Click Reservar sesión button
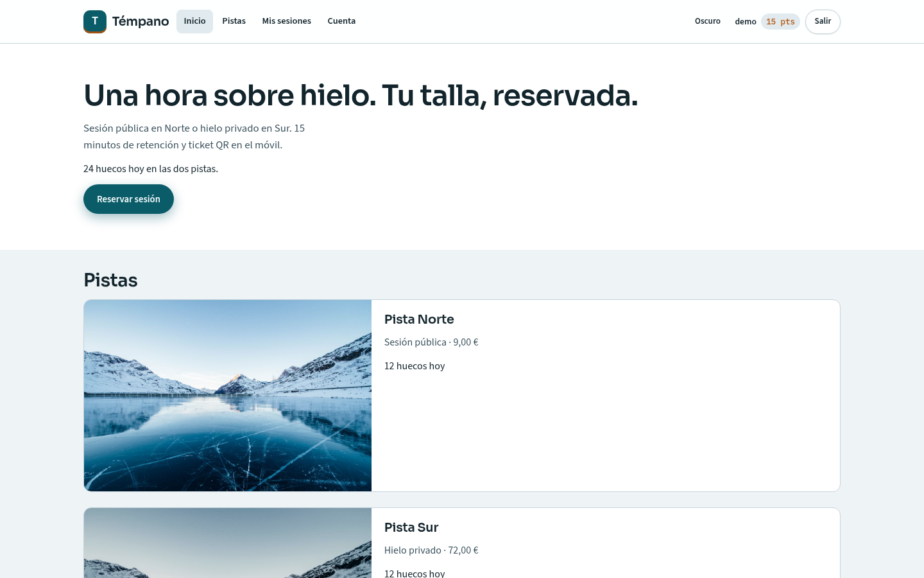Screen dimensions: 924x578 point(128,199)
